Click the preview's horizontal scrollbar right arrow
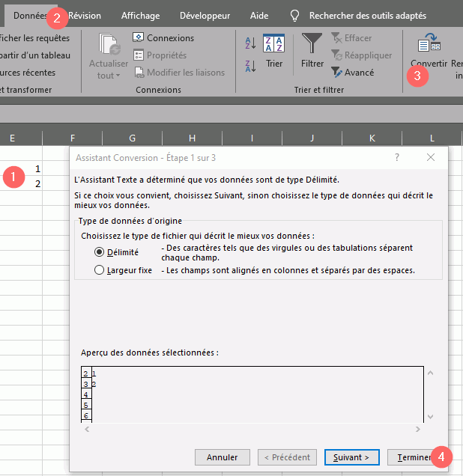This screenshot has width=463, height=476. (417, 429)
